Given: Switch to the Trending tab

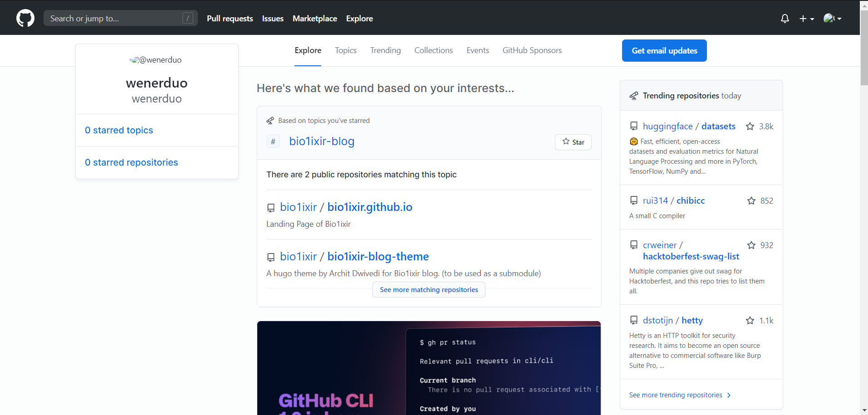Looking at the screenshot, I should coord(385,50).
